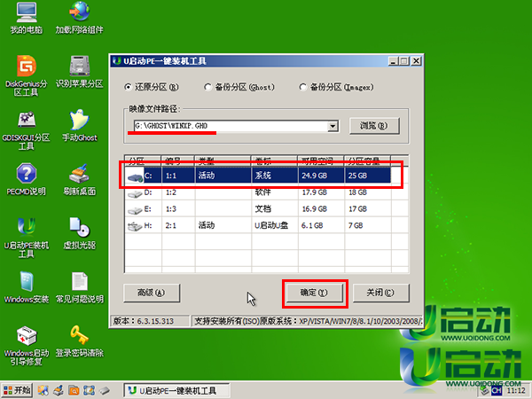Image resolution: width=532 pixels, height=399 pixels.
Task: Click the tray icon left of CH
Action: click(484, 391)
